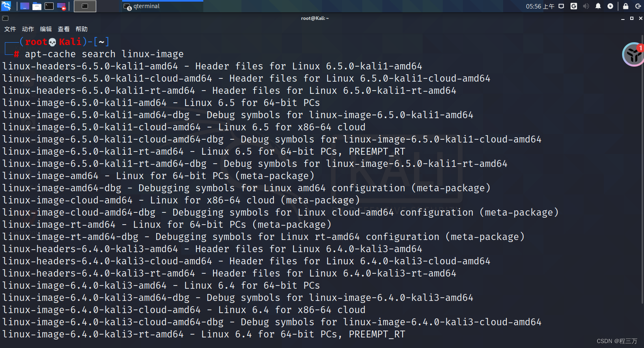Click 'linux-image-rt-amd64' package name
Screen dimensions: 644x348
(x=59, y=225)
